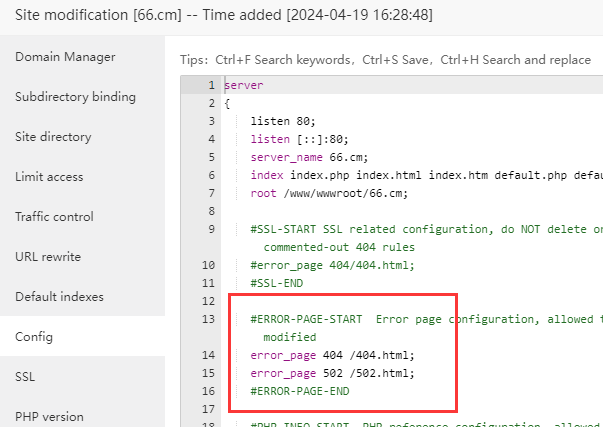This screenshot has height=427, width=603.
Task: Click the Tips shortcut hint text
Action: pos(385,60)
